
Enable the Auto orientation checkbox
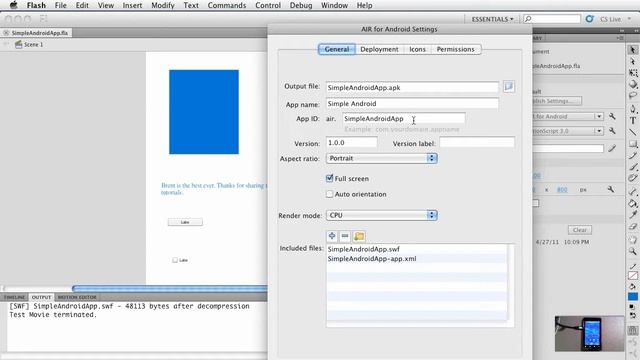[x=329, y=194]
